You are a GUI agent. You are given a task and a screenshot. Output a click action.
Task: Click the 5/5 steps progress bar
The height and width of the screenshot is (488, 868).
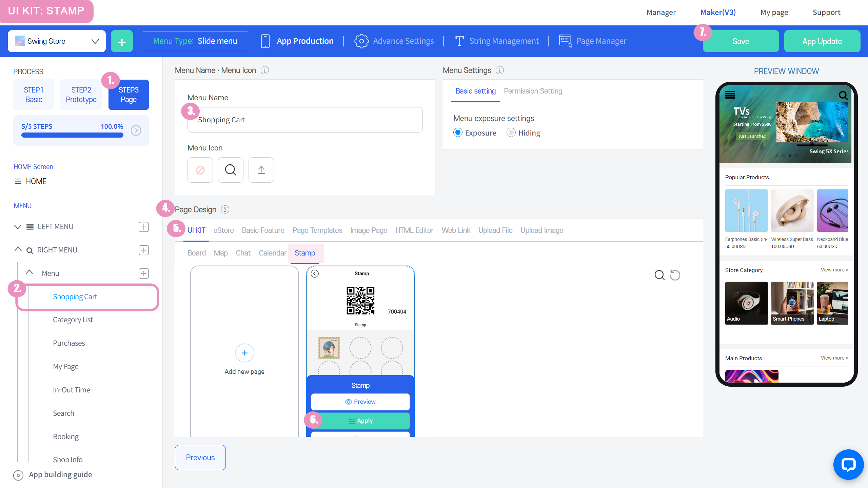click(72, 135)
